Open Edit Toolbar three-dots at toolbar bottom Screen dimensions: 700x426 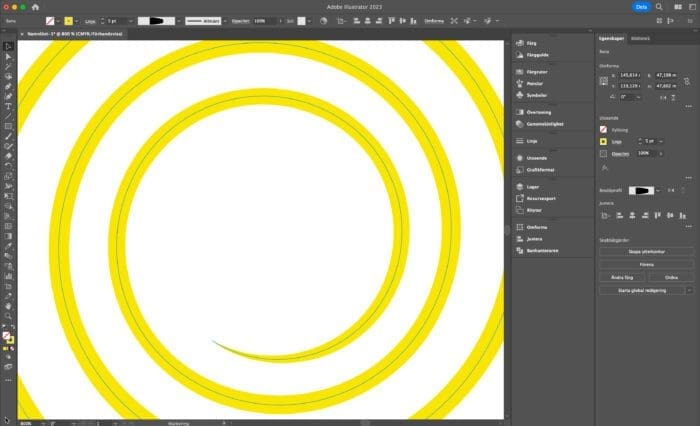tap(8, 380)
